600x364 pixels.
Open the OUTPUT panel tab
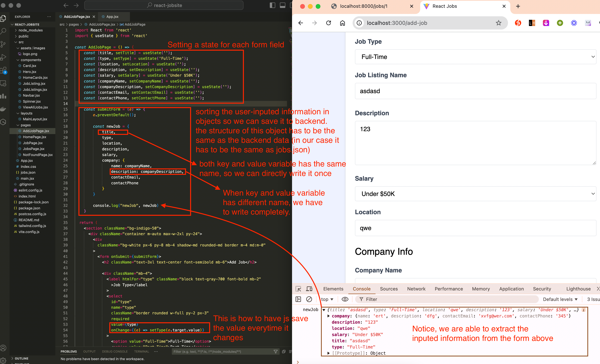pyautogui.click(x=89, y=352)
